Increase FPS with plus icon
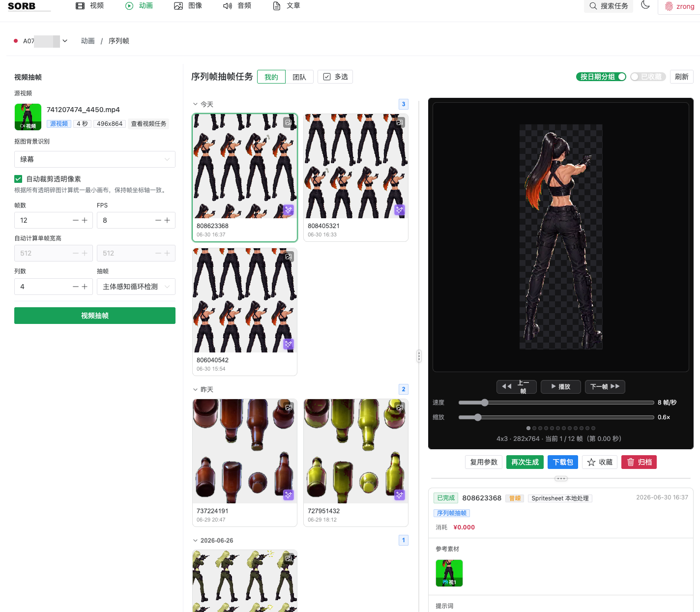700x612 pixels. point(167,220)
